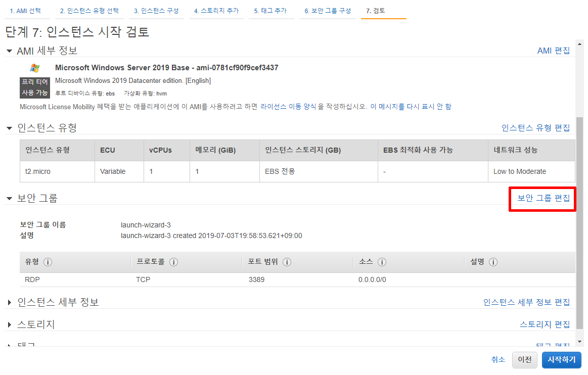Click the scrollbar down arrow
This screenshot has height=375, width=588.
tap(580, 342)
